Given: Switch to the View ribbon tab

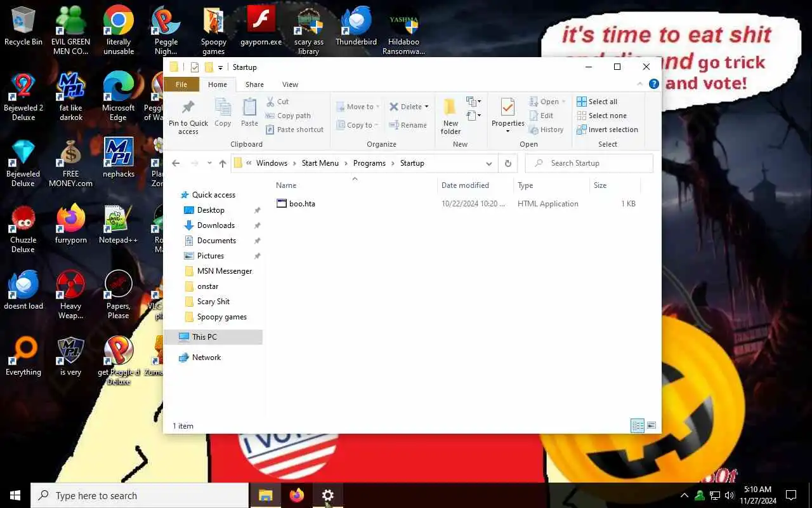Looking at the screenshot, I should (290, 84).
